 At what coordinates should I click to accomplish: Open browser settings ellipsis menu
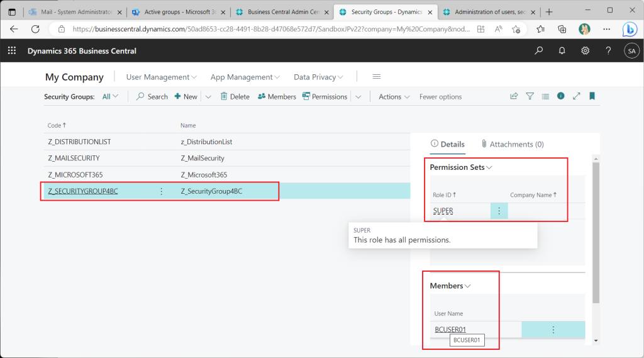(607, 29)
